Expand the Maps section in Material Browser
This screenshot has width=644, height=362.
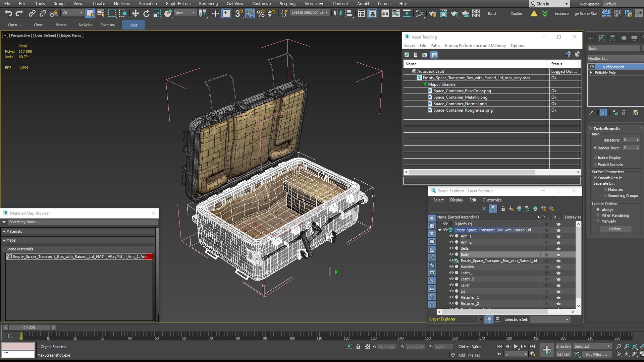point(4,240)
